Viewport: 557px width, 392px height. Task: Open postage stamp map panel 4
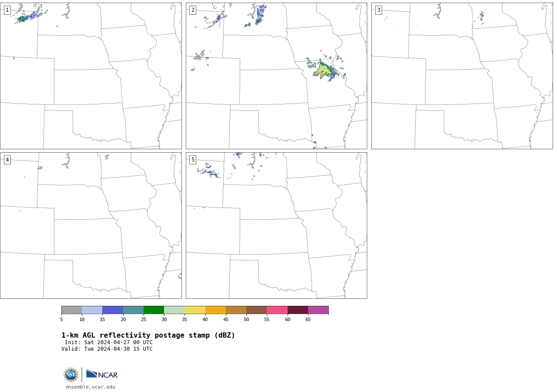click(91, 225)
